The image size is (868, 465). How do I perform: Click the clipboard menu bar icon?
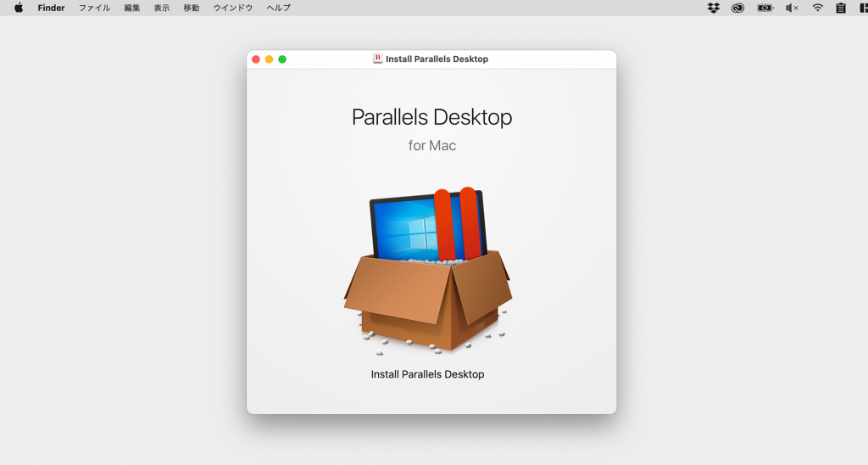click(x=840, y=8)
